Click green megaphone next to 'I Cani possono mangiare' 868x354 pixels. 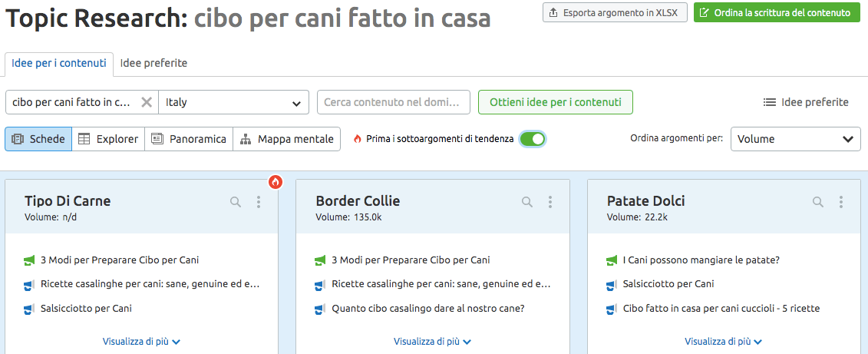pos(611,260)
